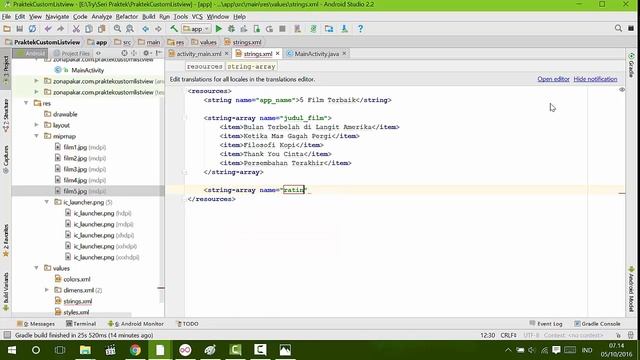The height and width of the screenshot is (360, 640).
Task: Open the Refactor menu
Action: click(x=127, y=17)
